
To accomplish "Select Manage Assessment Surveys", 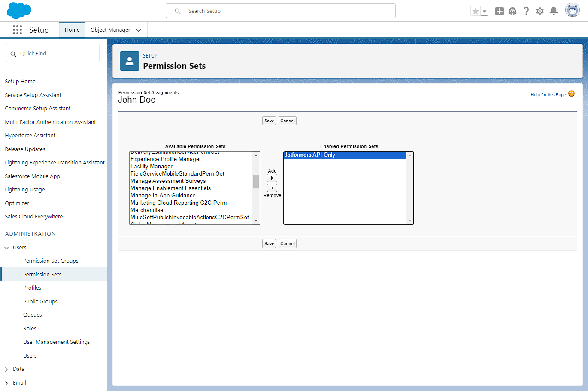I will (168, 181).
